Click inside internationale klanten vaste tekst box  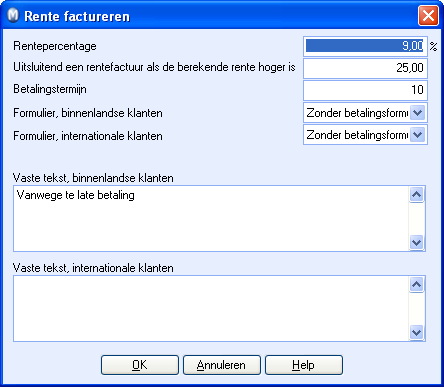(211, 308)
